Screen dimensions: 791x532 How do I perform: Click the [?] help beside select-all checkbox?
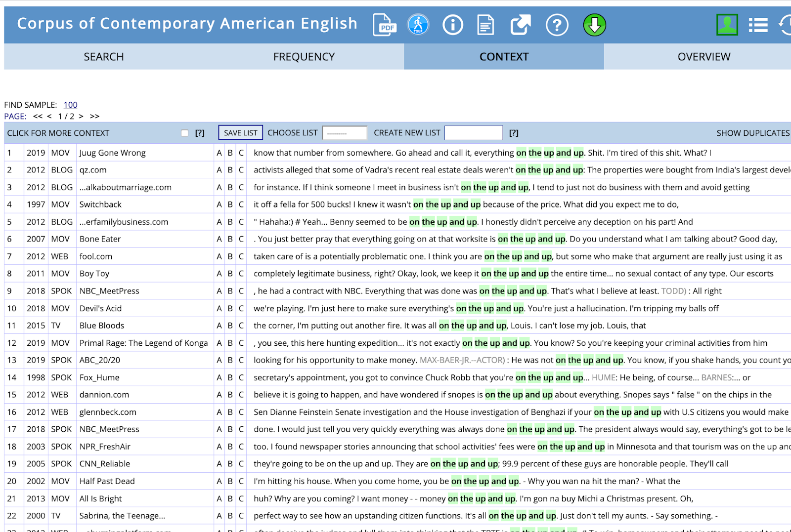coord(200,133)
